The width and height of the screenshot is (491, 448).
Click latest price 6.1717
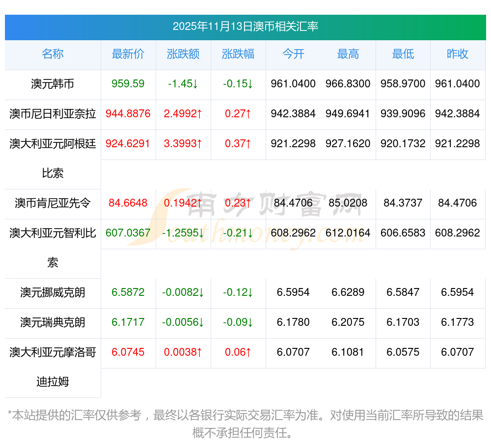point(128,322)
